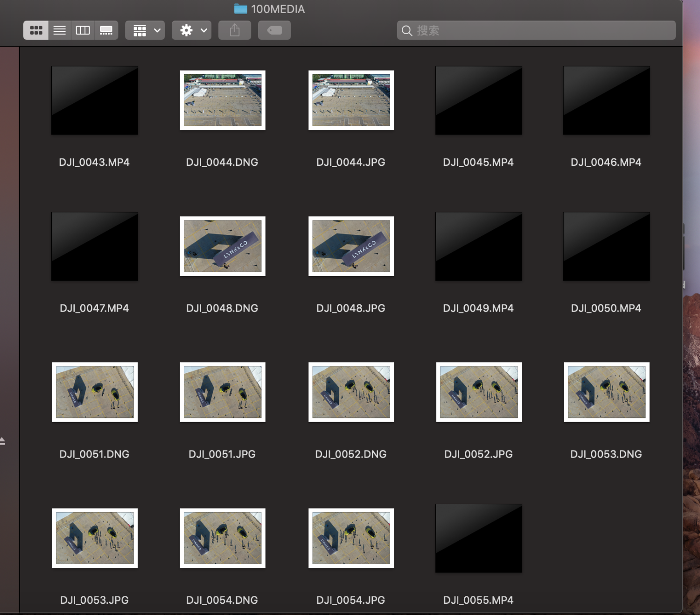Click the 100MEDIA folder title icon

point(241,9)
